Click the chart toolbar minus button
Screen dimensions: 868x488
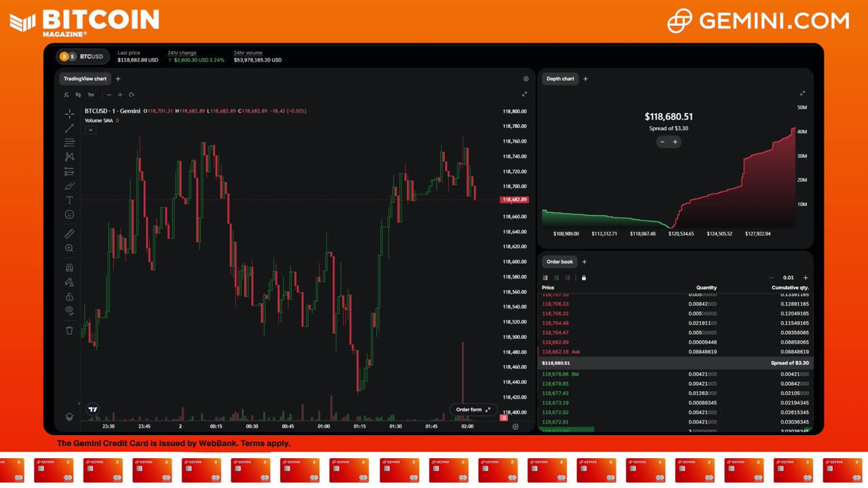[x=108, y=95]
